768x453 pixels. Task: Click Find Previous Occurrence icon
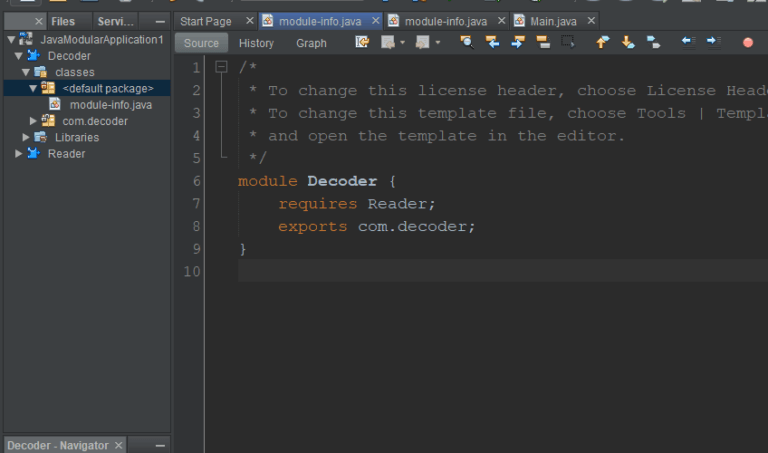coord(492,42)
